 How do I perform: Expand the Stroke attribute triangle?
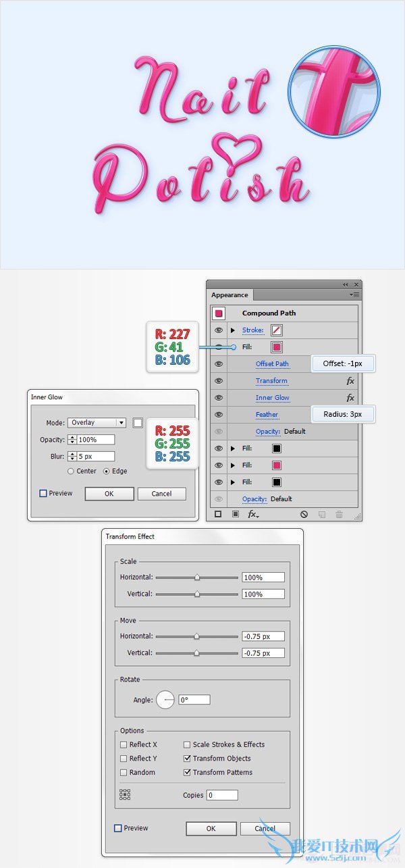pyautogui.click(x=233, y=330)
